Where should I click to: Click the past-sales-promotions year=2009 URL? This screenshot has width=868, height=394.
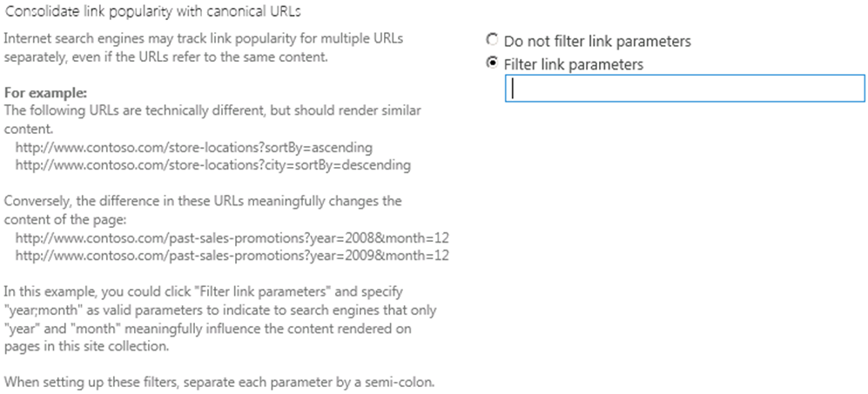[232, 256]
